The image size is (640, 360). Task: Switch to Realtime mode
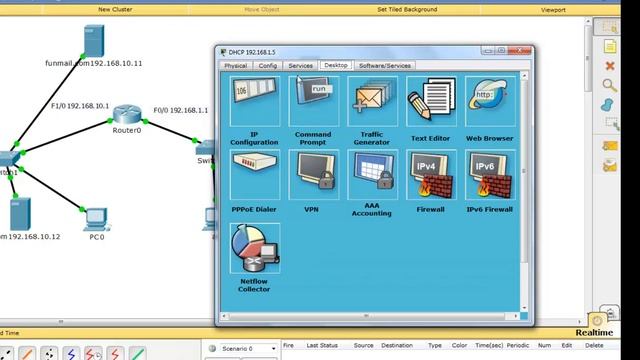(x=594, y=333)
